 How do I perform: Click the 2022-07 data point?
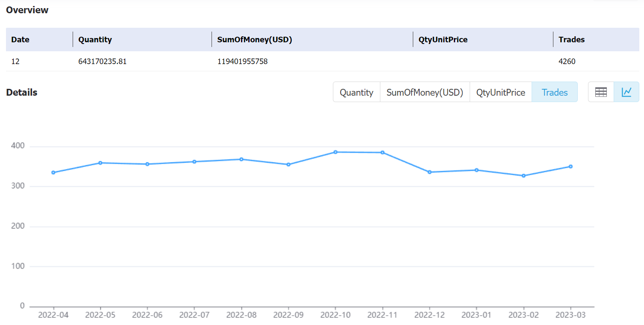click(194, 161)
